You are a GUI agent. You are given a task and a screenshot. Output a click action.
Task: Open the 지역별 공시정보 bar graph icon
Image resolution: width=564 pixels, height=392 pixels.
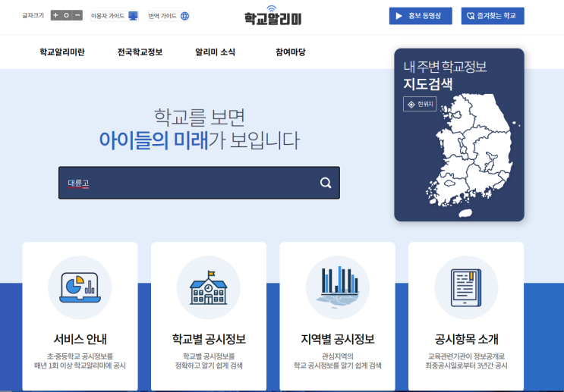pos(337,287)
